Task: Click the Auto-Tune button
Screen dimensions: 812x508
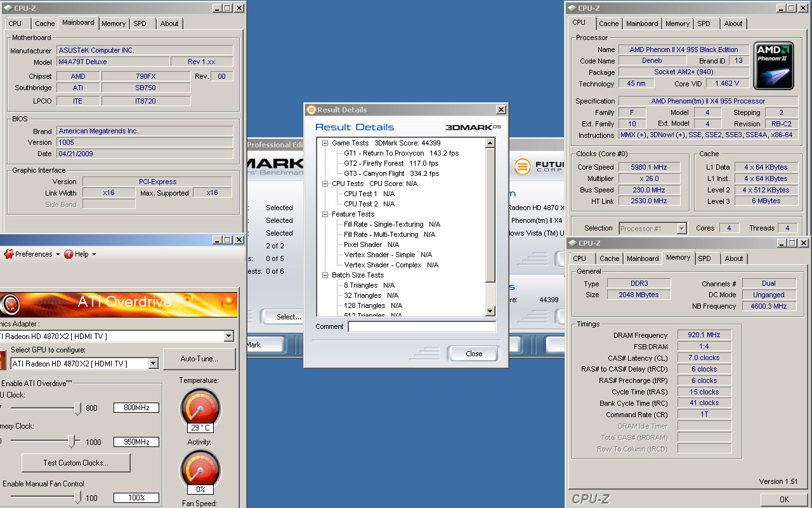Action: click(199, 359)
